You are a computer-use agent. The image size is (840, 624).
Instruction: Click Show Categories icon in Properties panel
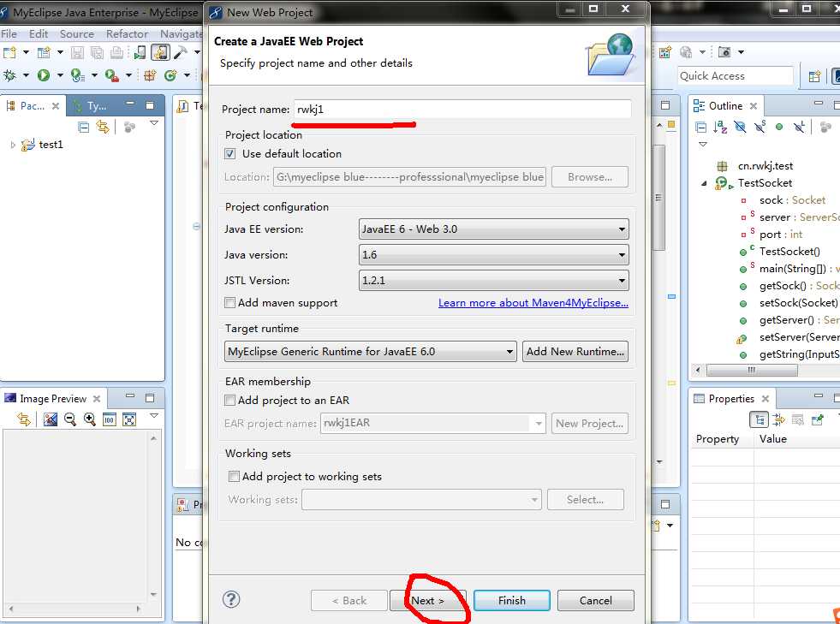click(x=760, y=419)
